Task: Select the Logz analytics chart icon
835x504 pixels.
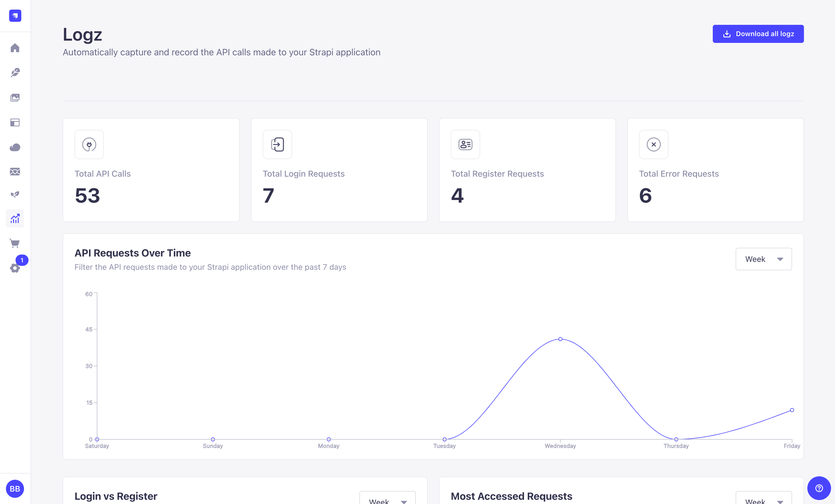Action: [x=15, y=218]
